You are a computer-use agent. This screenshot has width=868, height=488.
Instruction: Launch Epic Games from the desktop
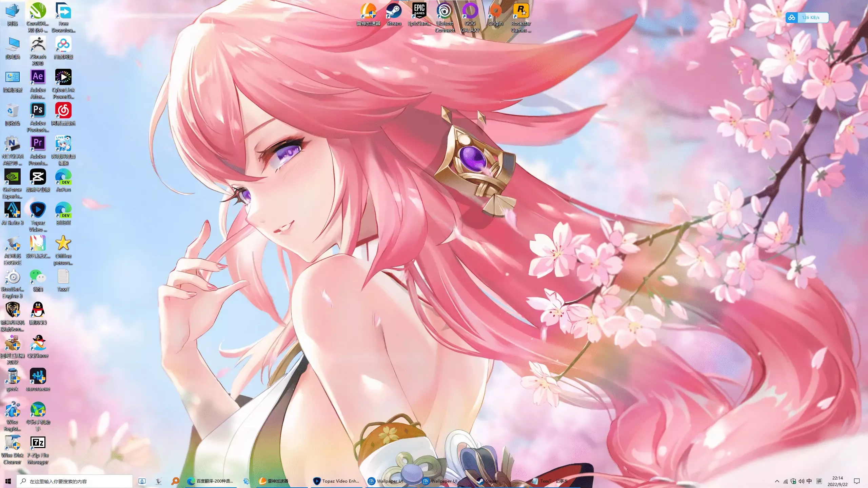click(x=419, y=15)
